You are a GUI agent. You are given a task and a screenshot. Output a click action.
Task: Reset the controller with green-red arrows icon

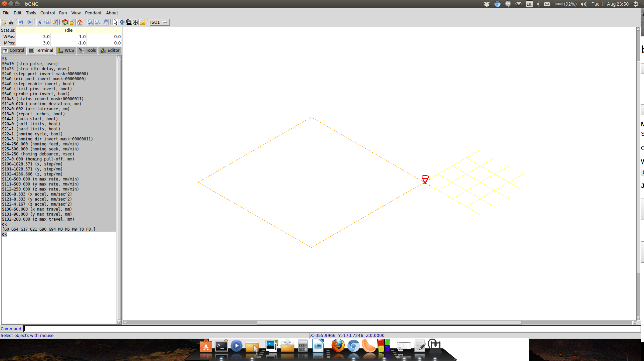point(65,22)
